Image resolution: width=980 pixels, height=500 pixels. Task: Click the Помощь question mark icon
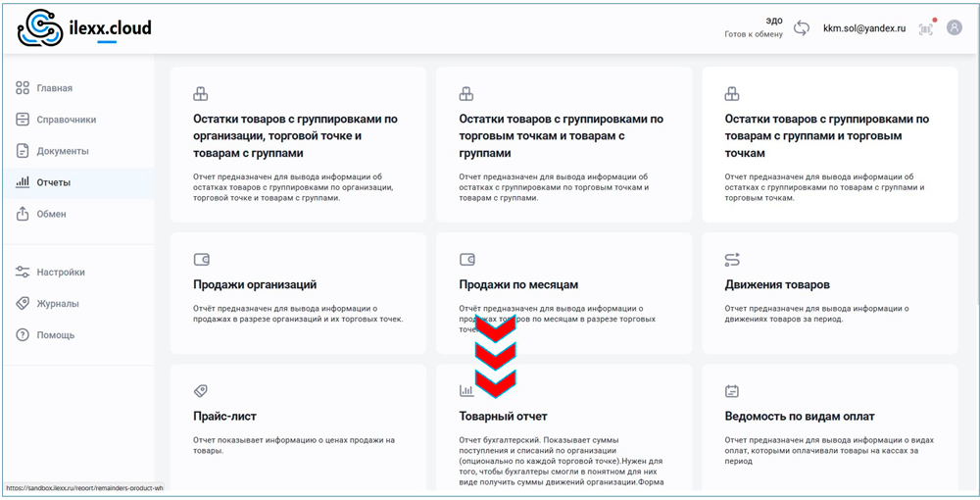coord(23,335)
